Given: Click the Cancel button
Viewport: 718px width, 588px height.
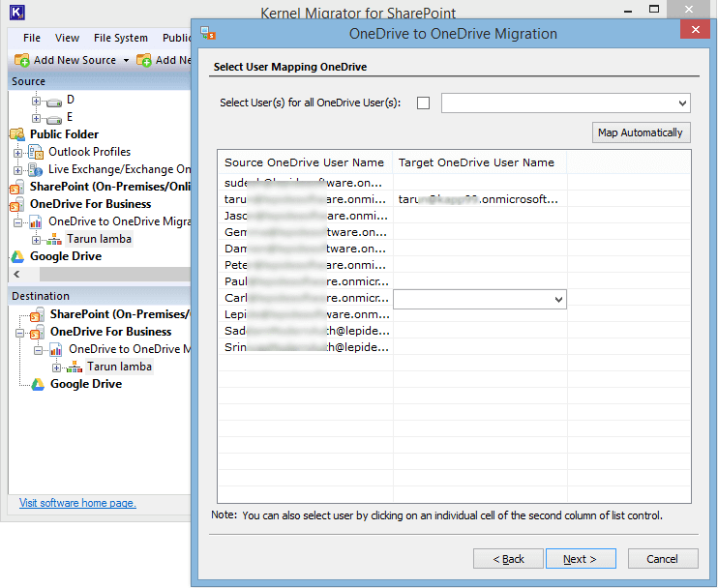Looking at the screenshot, I should [x=663, y=559].
